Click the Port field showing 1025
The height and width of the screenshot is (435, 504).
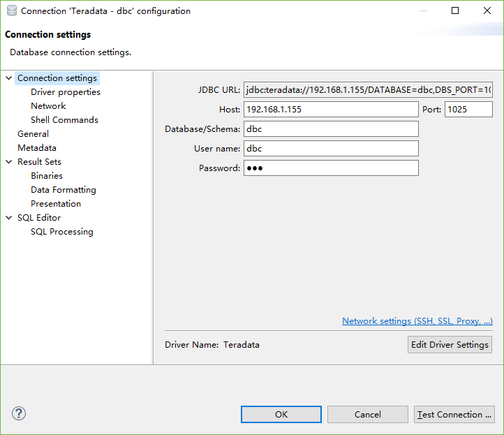[468, 110]
